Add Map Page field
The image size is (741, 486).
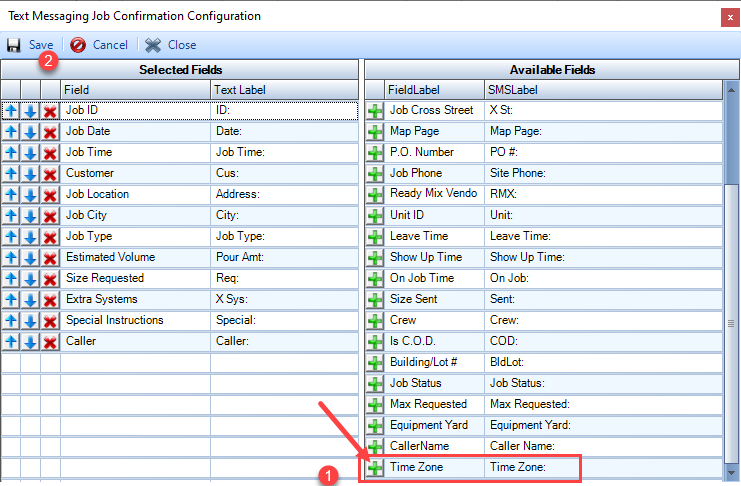coord(375,132)
